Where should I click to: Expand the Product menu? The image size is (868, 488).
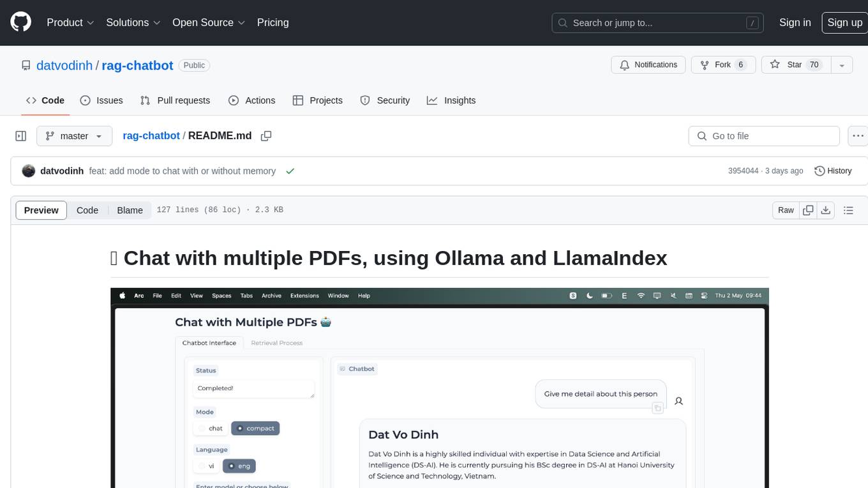(x=70, y=22)
